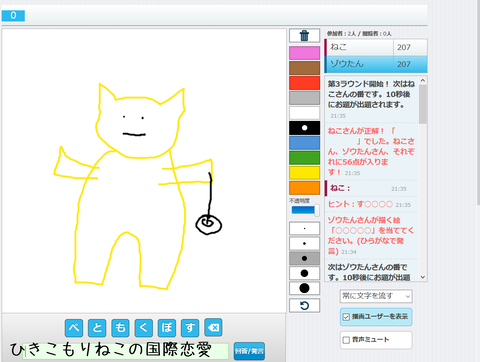Enable the 音声ミュート checkbox

(346, 340)
